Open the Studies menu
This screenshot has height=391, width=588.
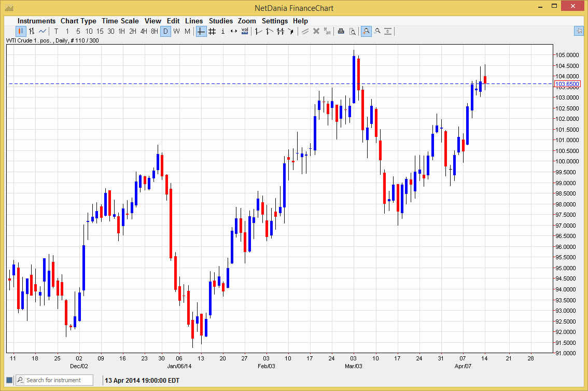(x=220, y=21)
